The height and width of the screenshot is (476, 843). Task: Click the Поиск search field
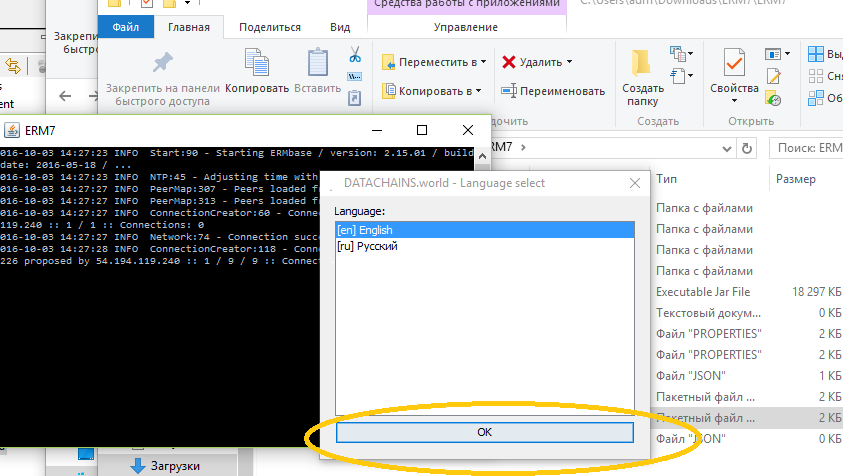(806, 148)
